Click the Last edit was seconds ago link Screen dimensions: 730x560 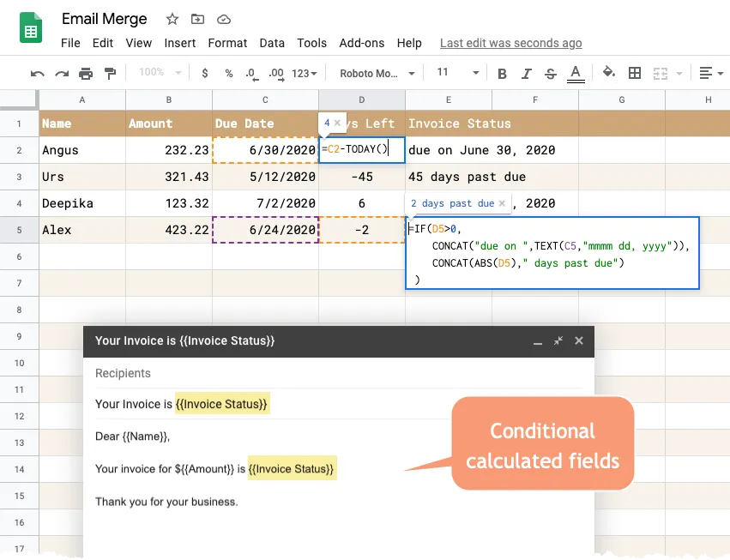pyautogui.click(x=510, y=43)
